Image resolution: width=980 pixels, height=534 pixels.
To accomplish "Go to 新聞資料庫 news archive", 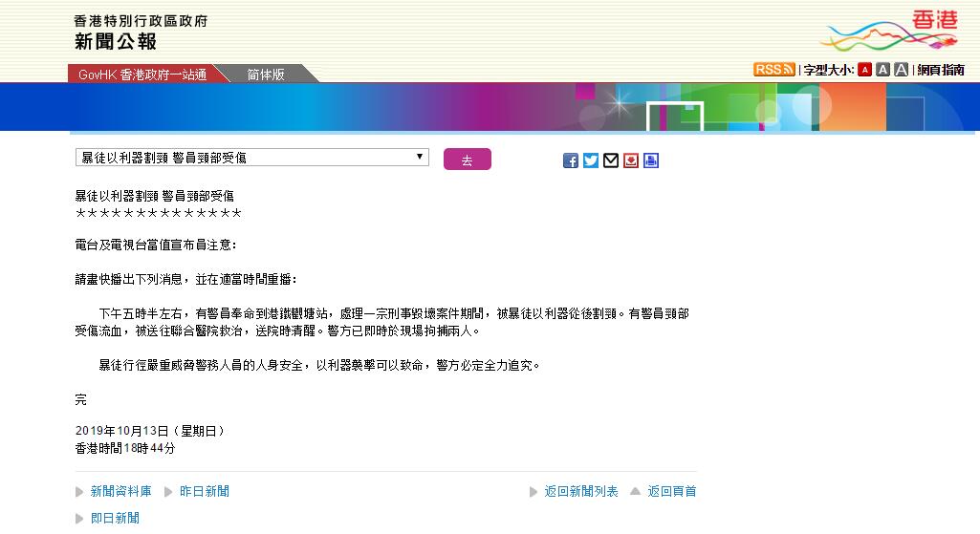I will pos(120,491).
